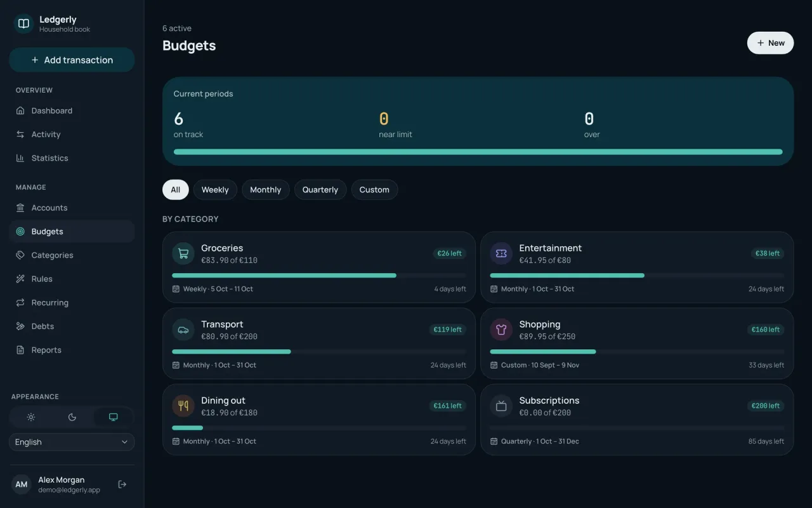Click the €26 left badge
812x508 pixels.
(x=450, y=253)
